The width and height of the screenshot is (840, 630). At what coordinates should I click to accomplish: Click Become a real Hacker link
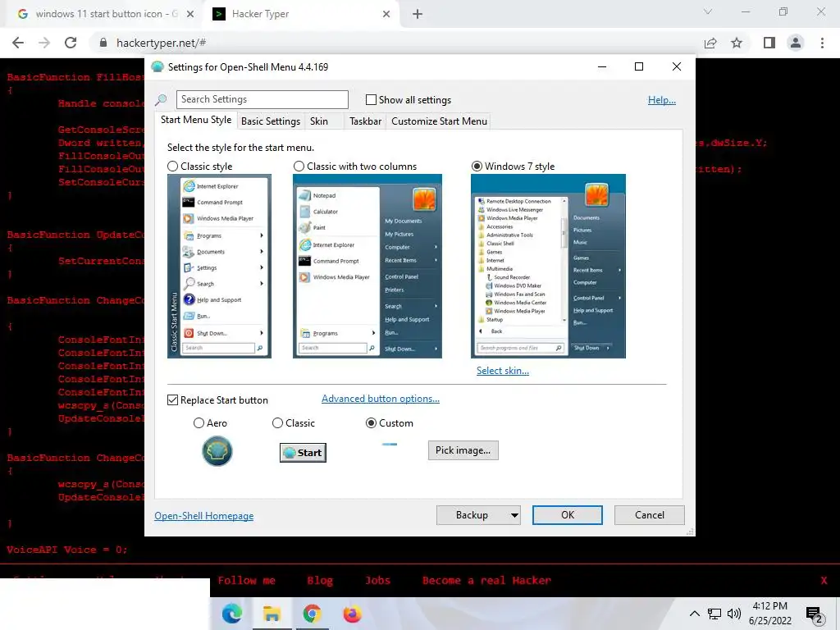[x=486, y=581]
